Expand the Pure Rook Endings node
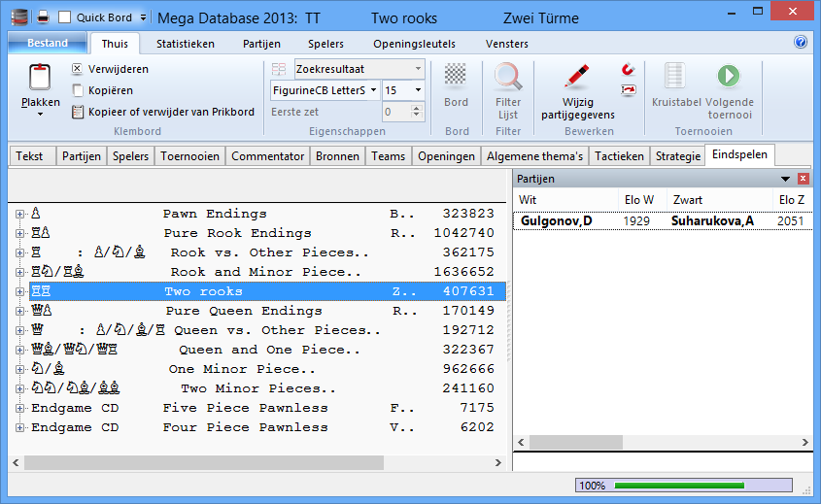The width and height of the screenshot is (821, 504). (x=19, y=233)
